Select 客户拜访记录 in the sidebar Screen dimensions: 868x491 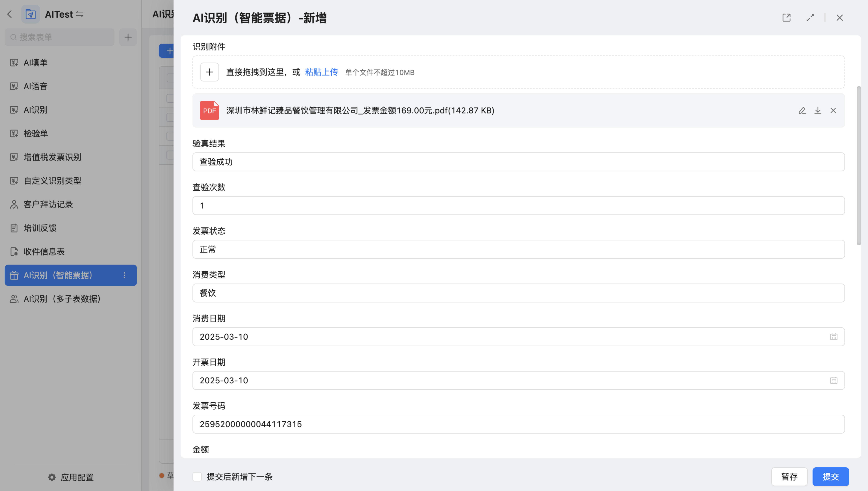[x=48, y=204]
